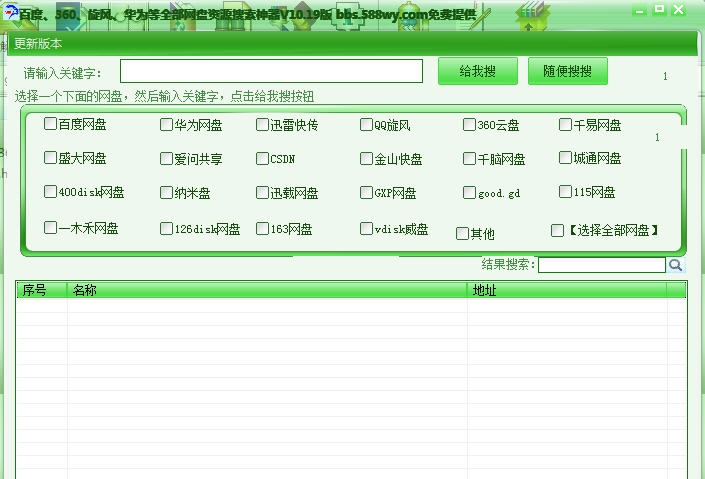Select the 金山快盘 checkbox
Viewport: 705px width, 479px height.
coord(366,158)
